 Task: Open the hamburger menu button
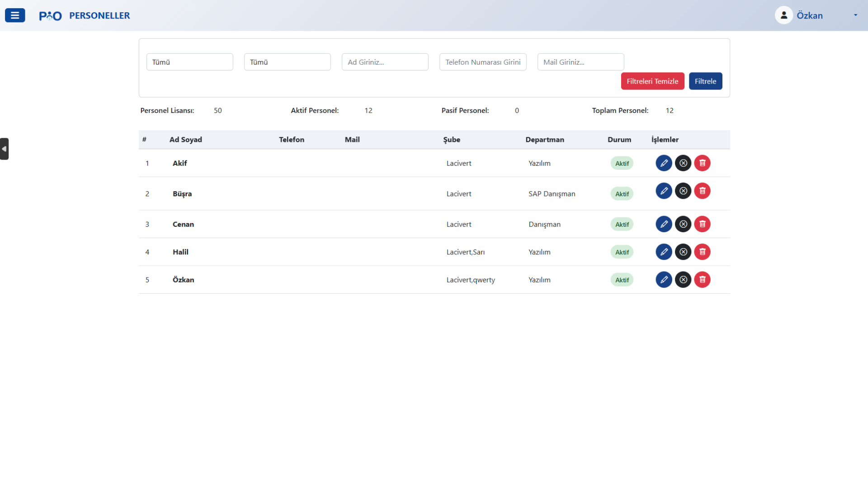pyautogui.click(x=15, y=15)
